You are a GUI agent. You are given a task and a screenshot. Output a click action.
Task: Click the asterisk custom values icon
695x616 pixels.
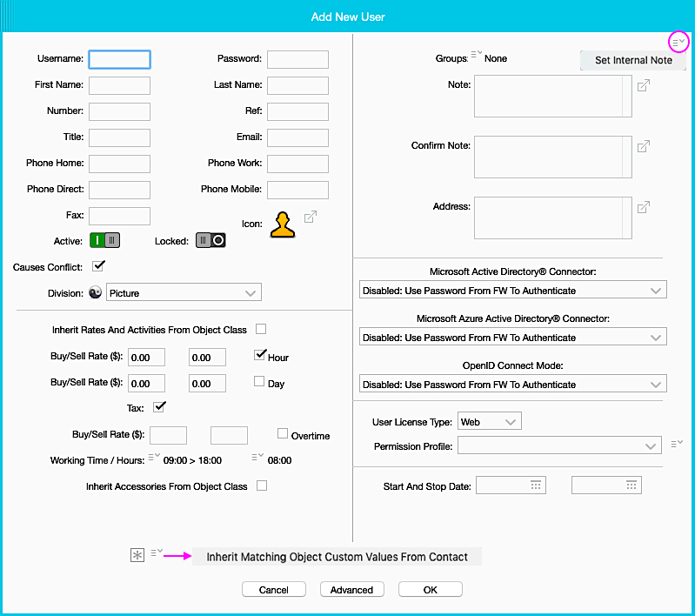(x=137, y=555)
